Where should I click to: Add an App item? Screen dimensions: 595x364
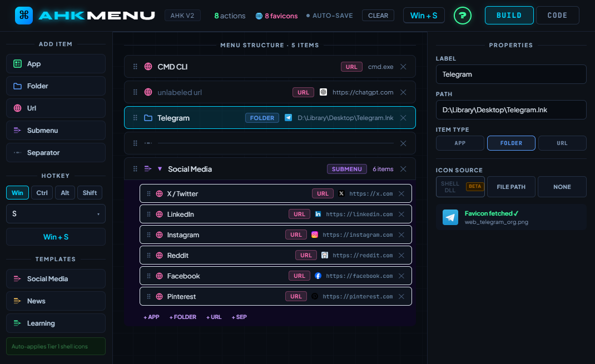[x=56, y=64]
